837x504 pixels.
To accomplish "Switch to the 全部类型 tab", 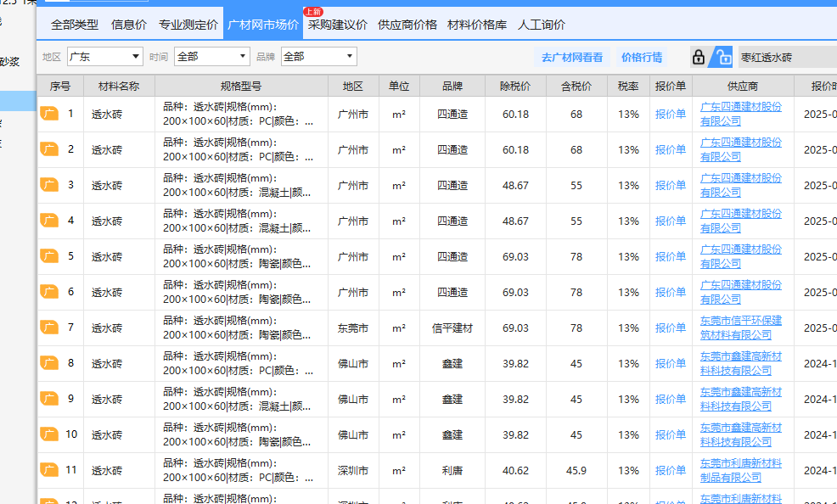I will (75, 25).
